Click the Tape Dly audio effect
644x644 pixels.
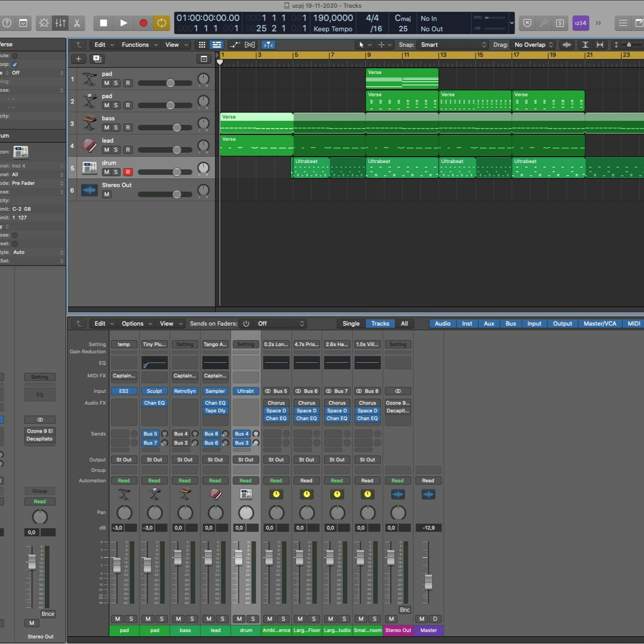tap(215, 411)
